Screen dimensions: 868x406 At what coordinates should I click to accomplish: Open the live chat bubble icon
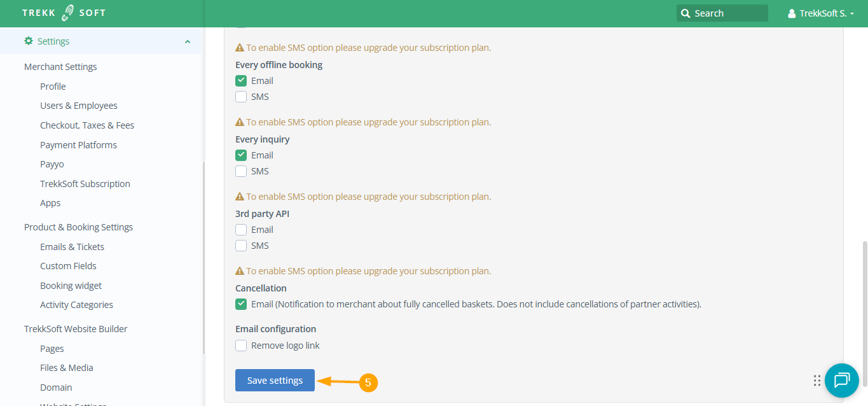point(841,381)
